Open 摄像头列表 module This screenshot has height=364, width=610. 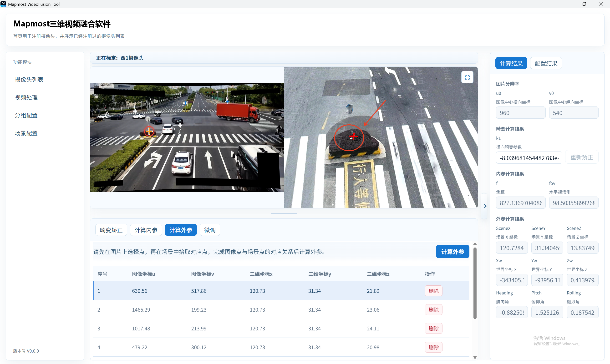(x=29, y=80)
